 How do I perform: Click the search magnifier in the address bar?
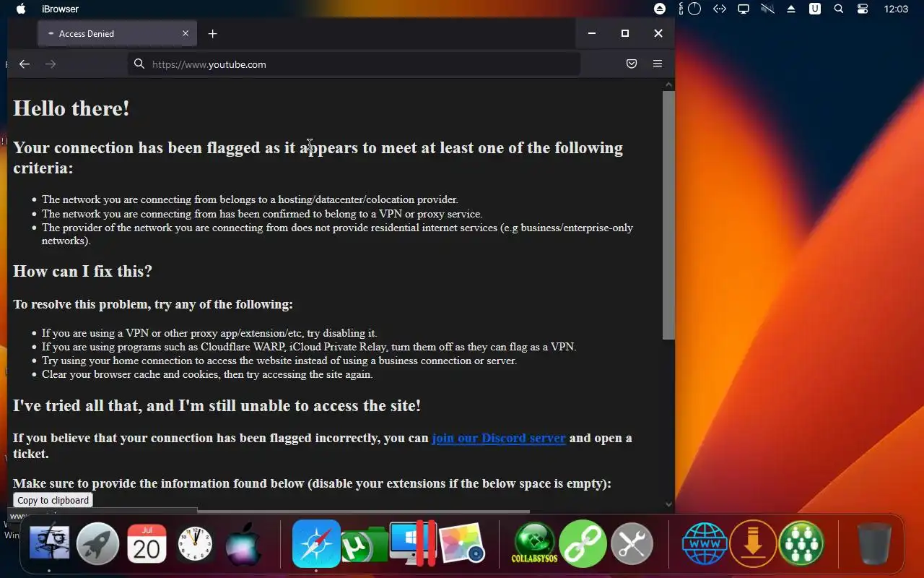pyautogui.click(x=139, y=64)
